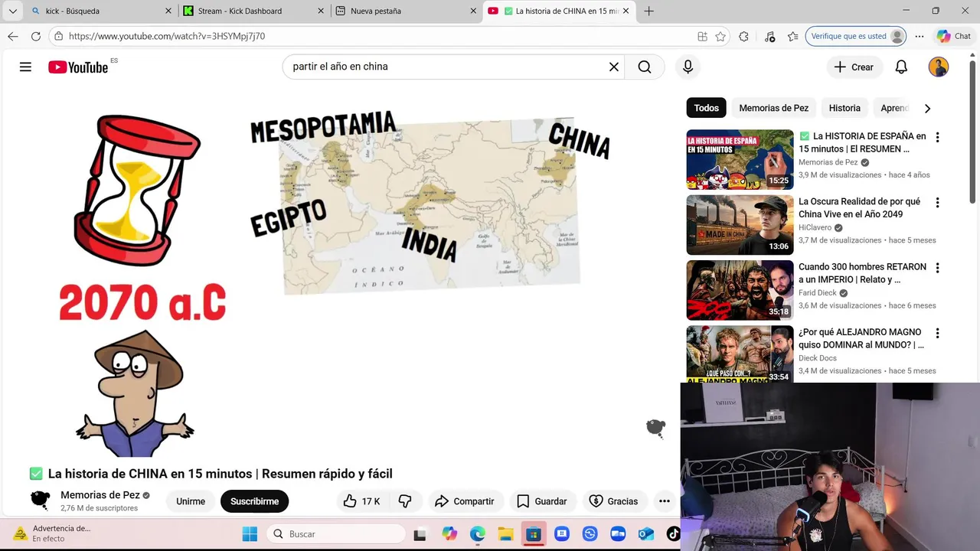Close the kick - Búsqueda tab
This screenshot has height=551, width=980.
(168, 11)
